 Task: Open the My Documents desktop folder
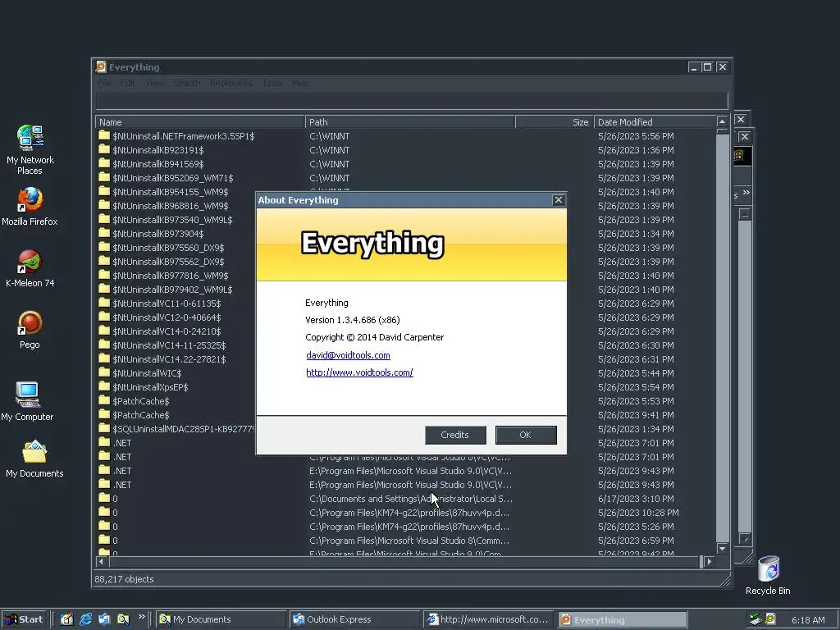pyautogui.click(x=34, y=459)
